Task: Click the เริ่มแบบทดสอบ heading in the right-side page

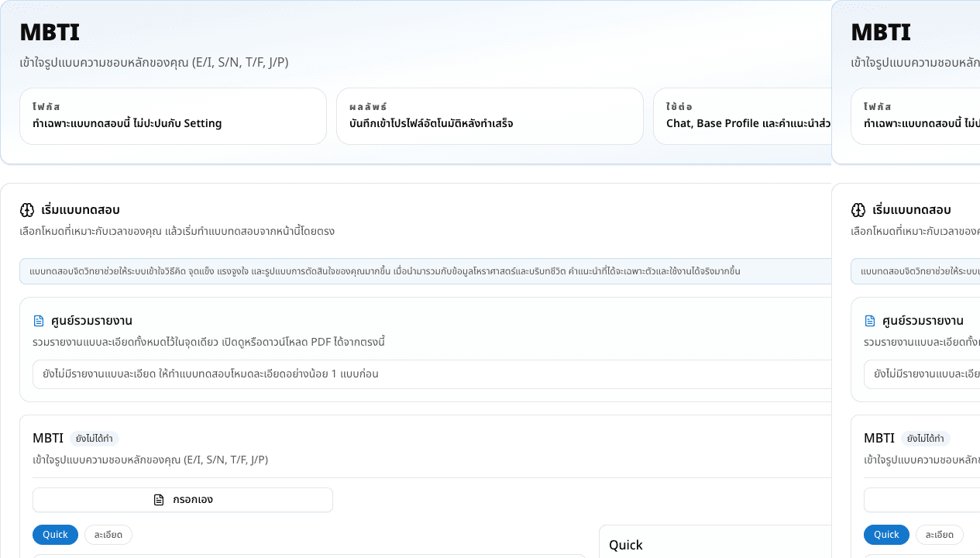Action: pyautogui.click(x=912, y=210)
